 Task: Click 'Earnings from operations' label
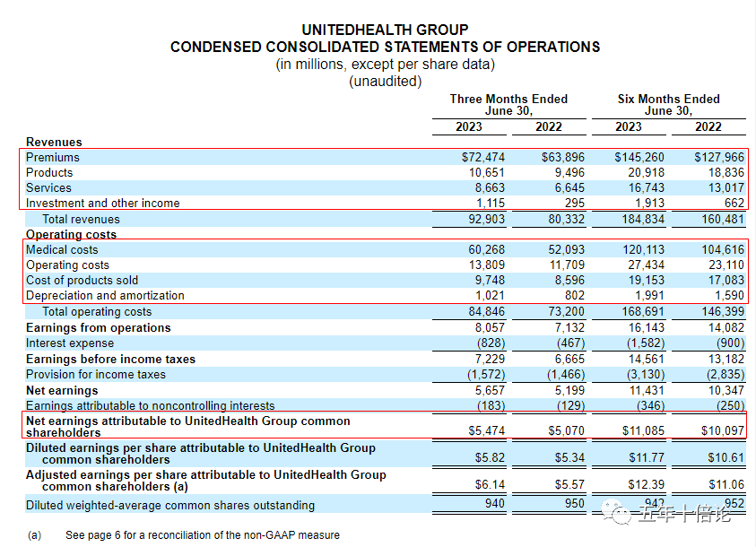coord(99,328)
